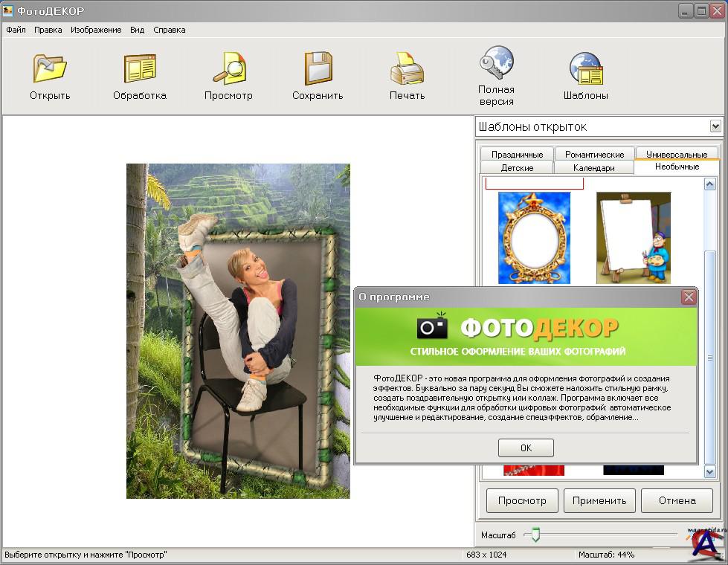Screen dimensions: 728x565
Task: Expand the Шаблоны открыток dropdown
Action: [x=715, y=126]
